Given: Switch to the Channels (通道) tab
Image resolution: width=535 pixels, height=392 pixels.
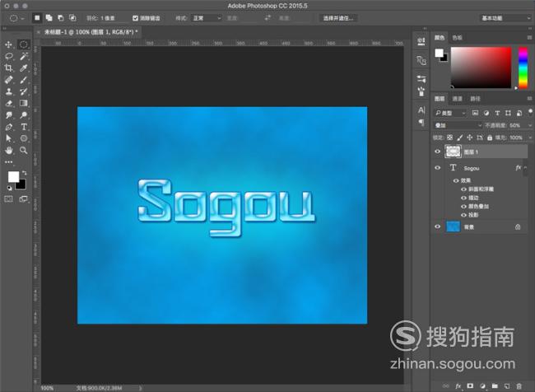Looking at the screenshot, I should [457, 99].
